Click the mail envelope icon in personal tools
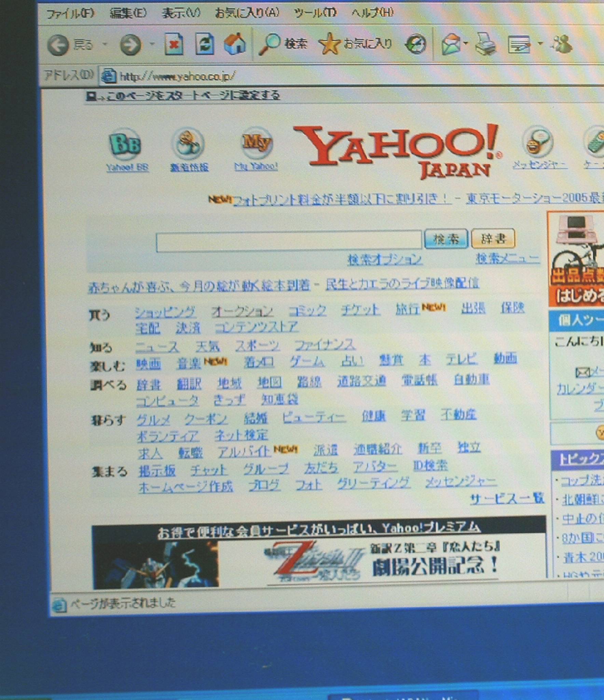 (582, 372)
